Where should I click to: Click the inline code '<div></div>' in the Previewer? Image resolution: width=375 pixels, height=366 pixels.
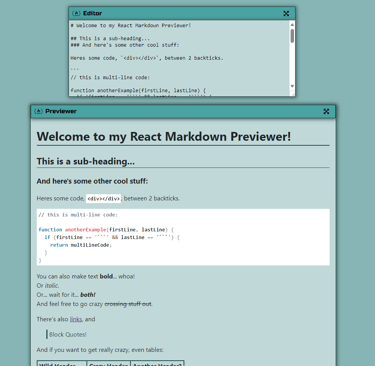[103, 199]
